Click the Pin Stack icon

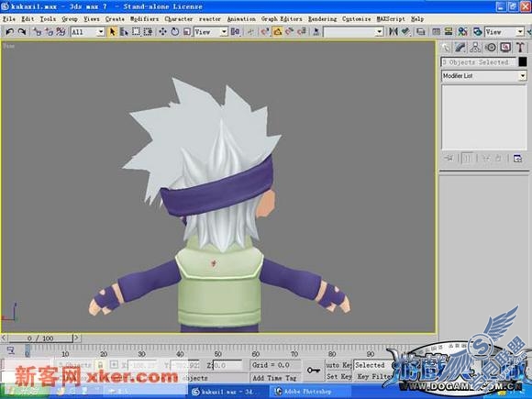[449, 159]
